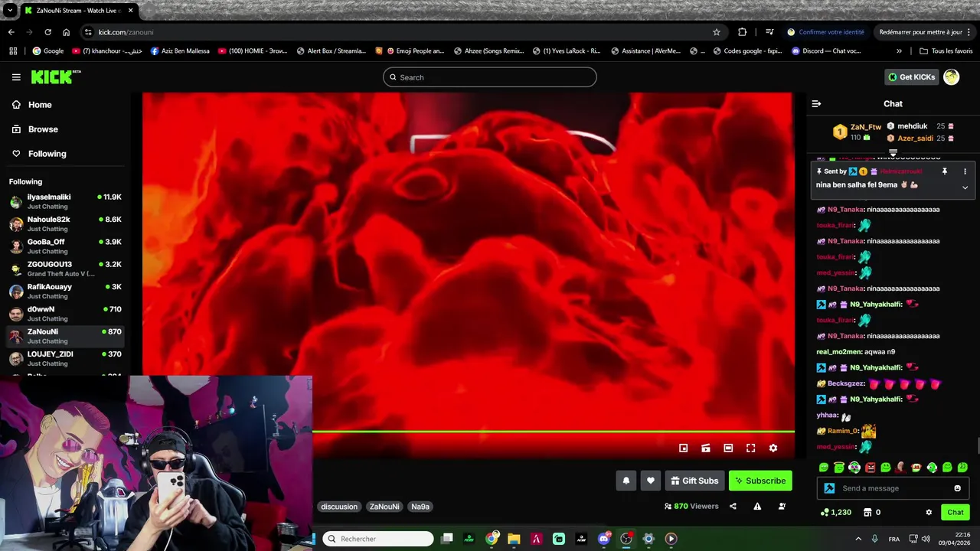Open the channel shop icon showing 0
This screenshot has width=980, height=551.
pos(872,512)
